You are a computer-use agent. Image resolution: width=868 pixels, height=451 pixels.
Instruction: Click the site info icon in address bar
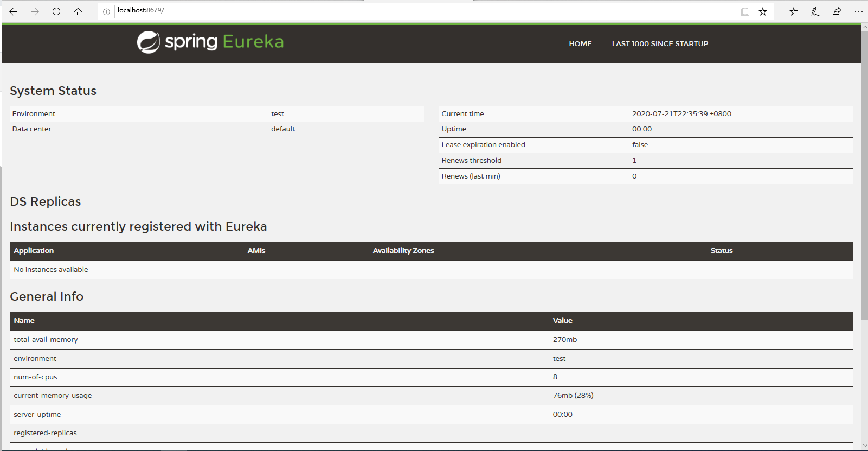point(106,11)
